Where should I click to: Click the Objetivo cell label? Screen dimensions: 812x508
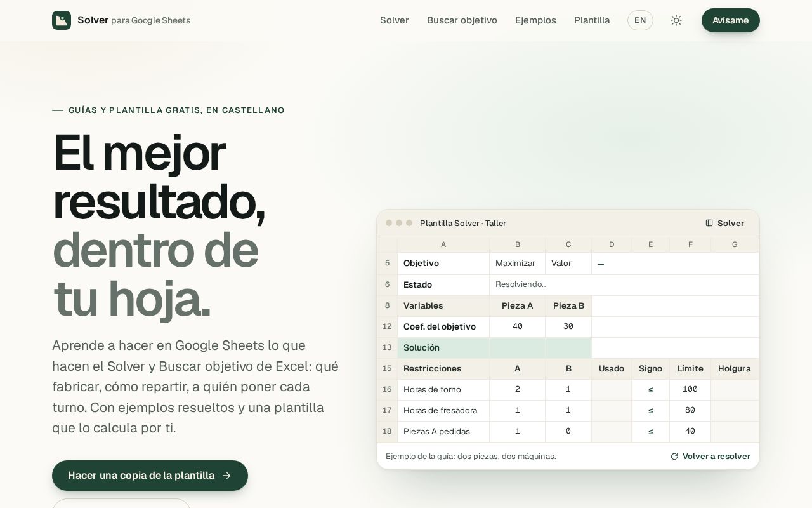[x=443, y=264]
